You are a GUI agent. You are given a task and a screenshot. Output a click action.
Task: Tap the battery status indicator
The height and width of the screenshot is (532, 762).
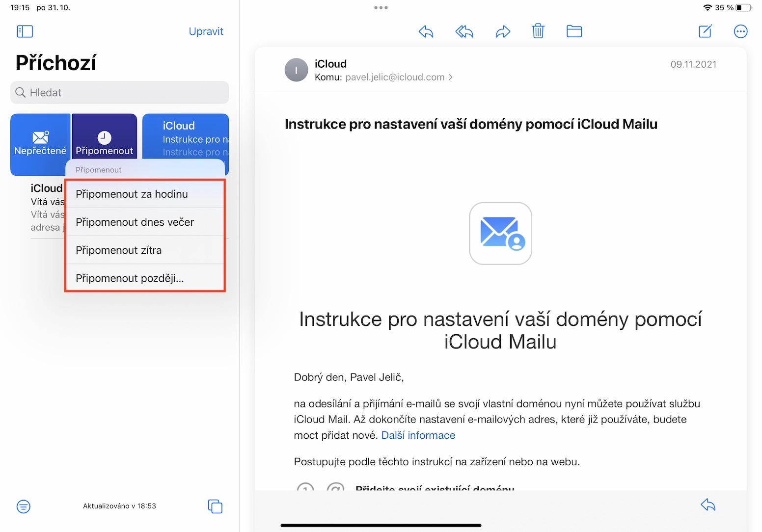tap(744, 7)
